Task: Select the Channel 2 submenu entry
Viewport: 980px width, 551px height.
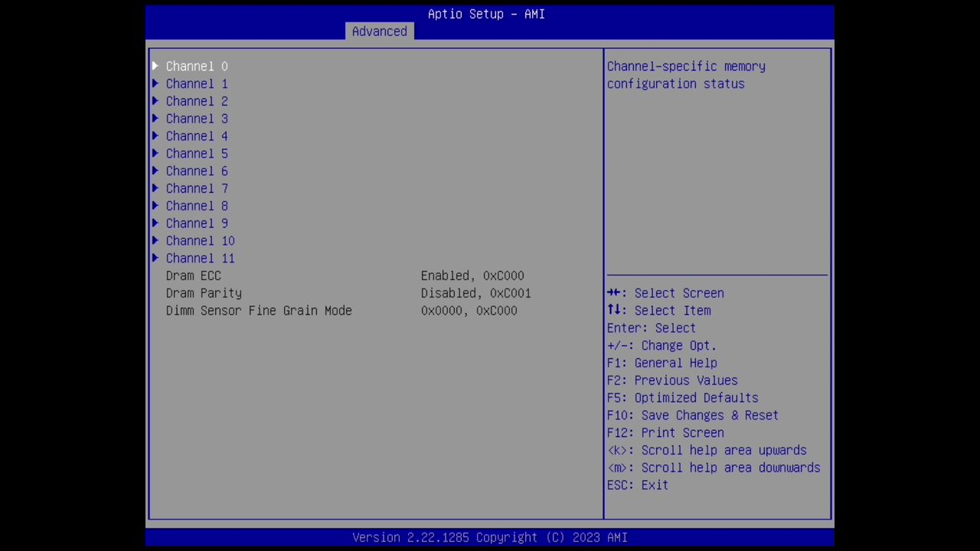Action: pyautogui.click(x=197, y=101)
